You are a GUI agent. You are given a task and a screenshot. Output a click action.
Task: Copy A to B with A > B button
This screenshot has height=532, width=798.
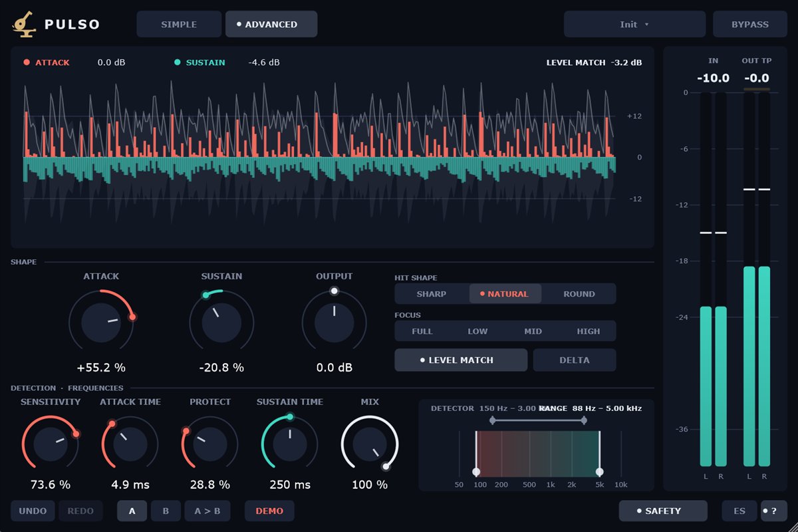coord(207,511)
